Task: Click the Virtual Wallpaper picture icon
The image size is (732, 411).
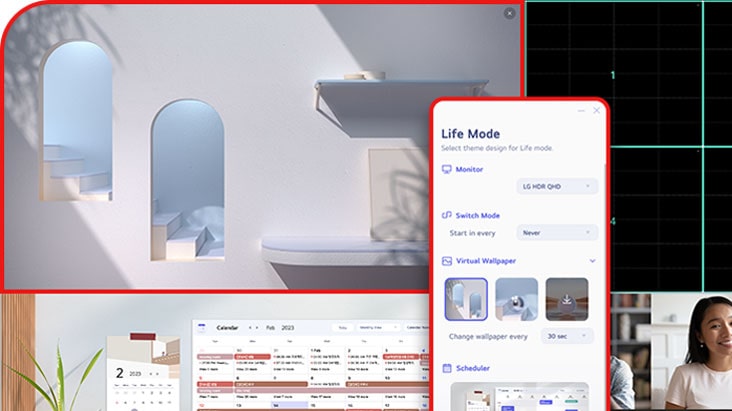Action: [x=447, y=261]
